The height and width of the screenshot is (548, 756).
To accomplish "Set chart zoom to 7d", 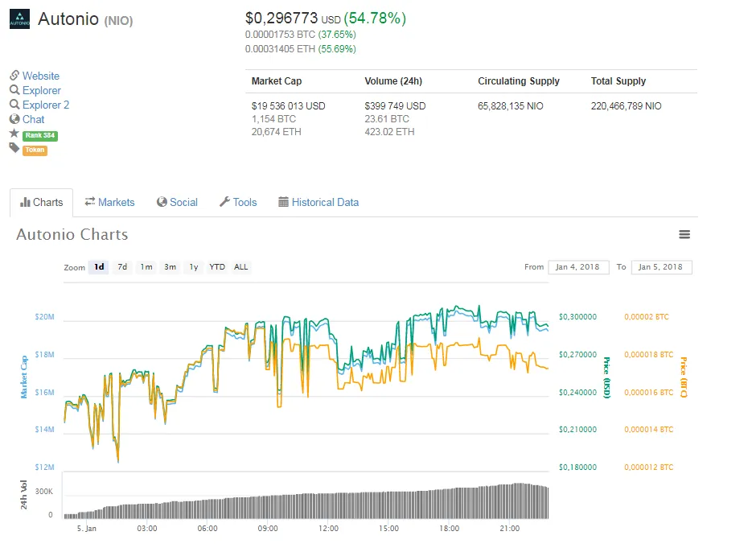I will coord(122,267).
